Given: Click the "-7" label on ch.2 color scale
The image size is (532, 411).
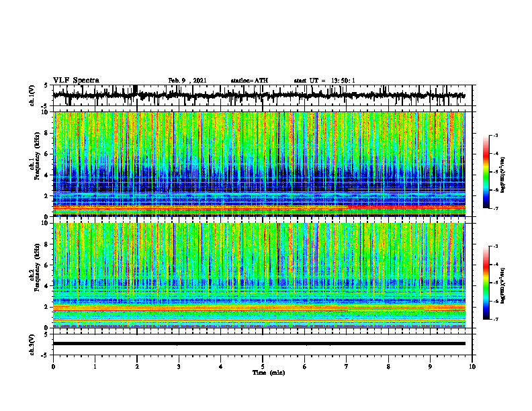Looking at the screenshot, I should point(495,319).
